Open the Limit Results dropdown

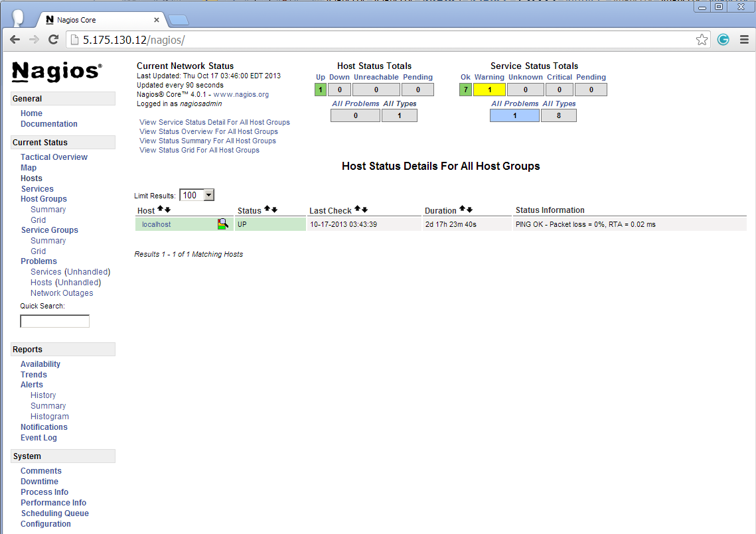pyautogui.click(x=196, y=195)
